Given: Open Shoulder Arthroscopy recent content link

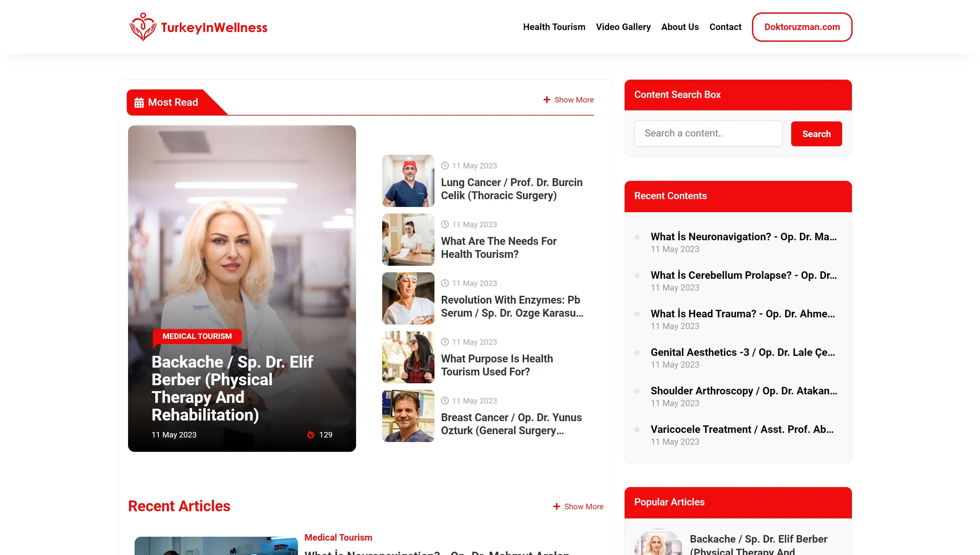Looking at the screenshot, I should click(743, 391).
